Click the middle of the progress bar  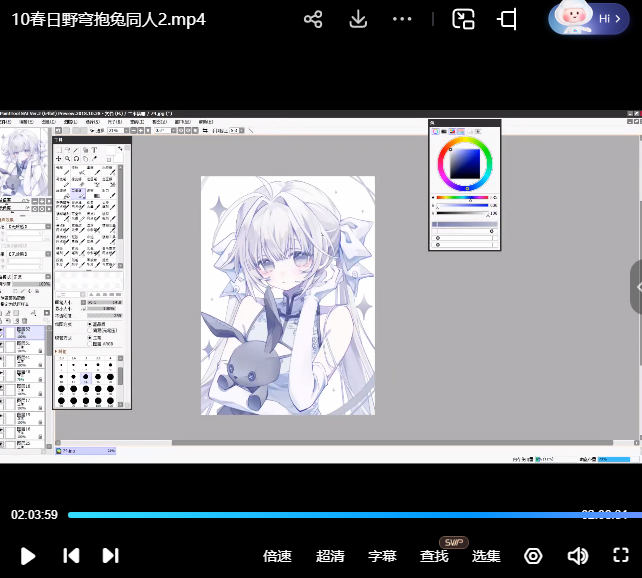point(321,515)
